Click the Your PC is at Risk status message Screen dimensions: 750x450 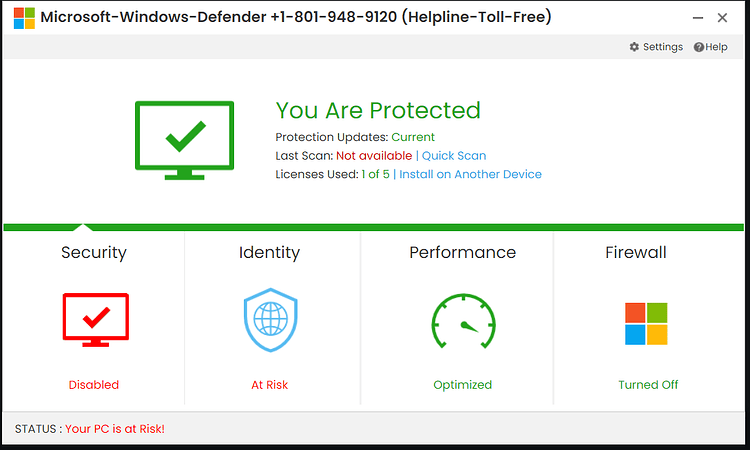click(115, 429)
